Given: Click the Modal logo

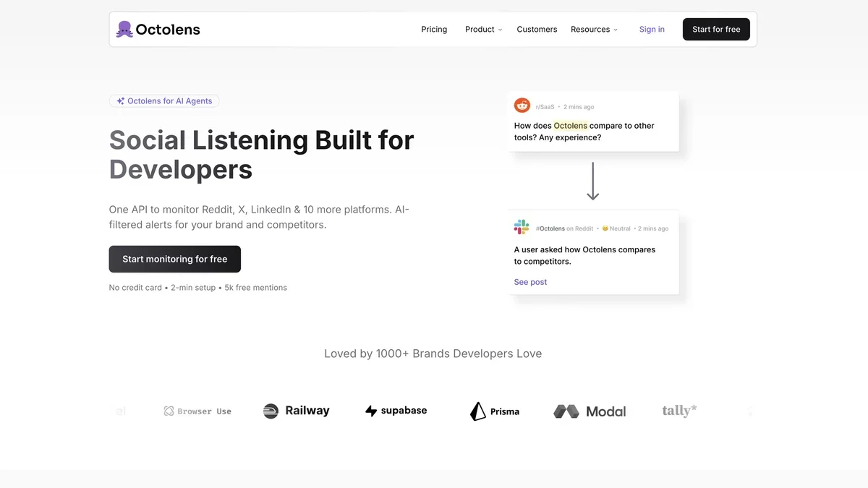Looking at the screenshot, I should point(590,411).
